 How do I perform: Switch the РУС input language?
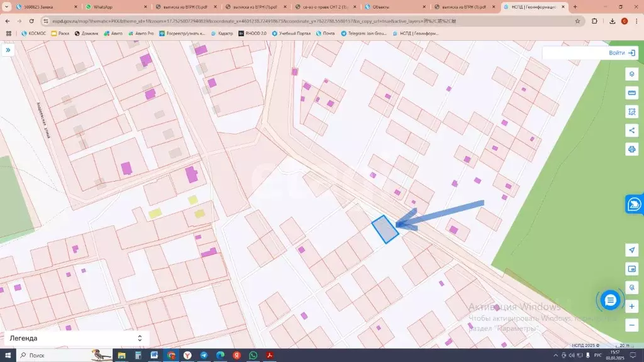point(597,355)
